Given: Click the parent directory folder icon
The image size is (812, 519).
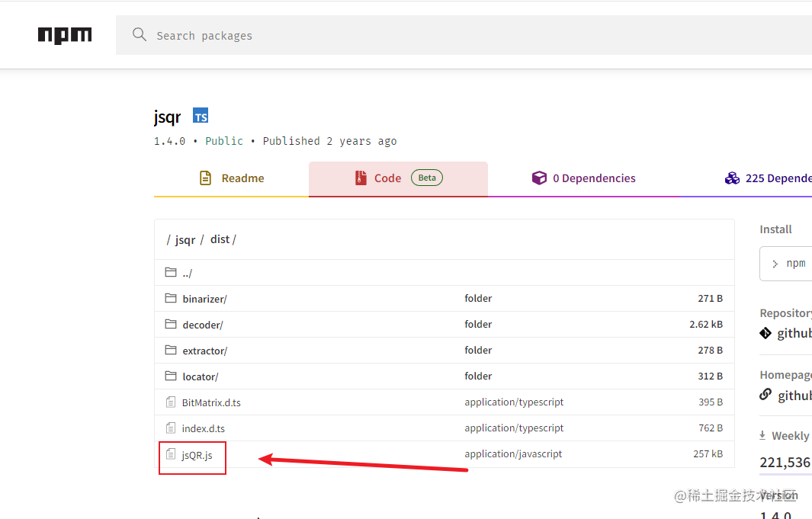Looking at the screenshot, I should tap(170, 272).
